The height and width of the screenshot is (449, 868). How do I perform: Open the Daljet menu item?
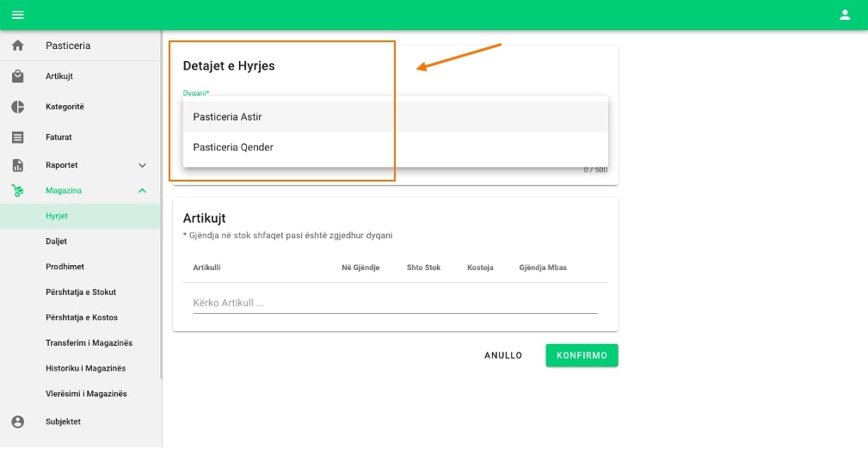click(56, 242)
